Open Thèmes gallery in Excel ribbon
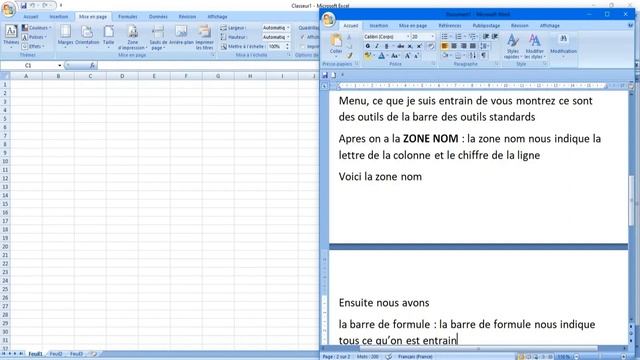This screenshot has width=640, height=360. (11, 36)
